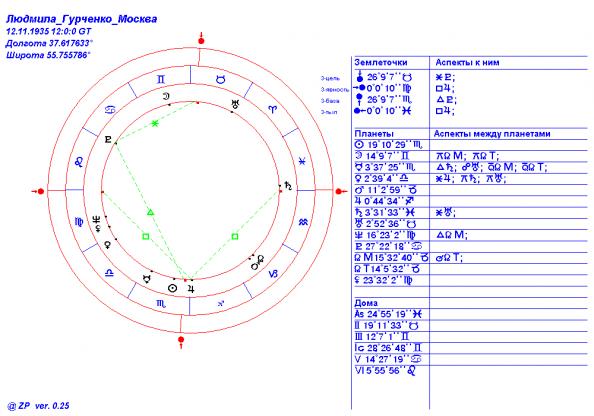Click the Jupiter symbol inside the chart wheel
This screenshot has height=416, width=594.
pyautogui.click(x=191, y=289)
